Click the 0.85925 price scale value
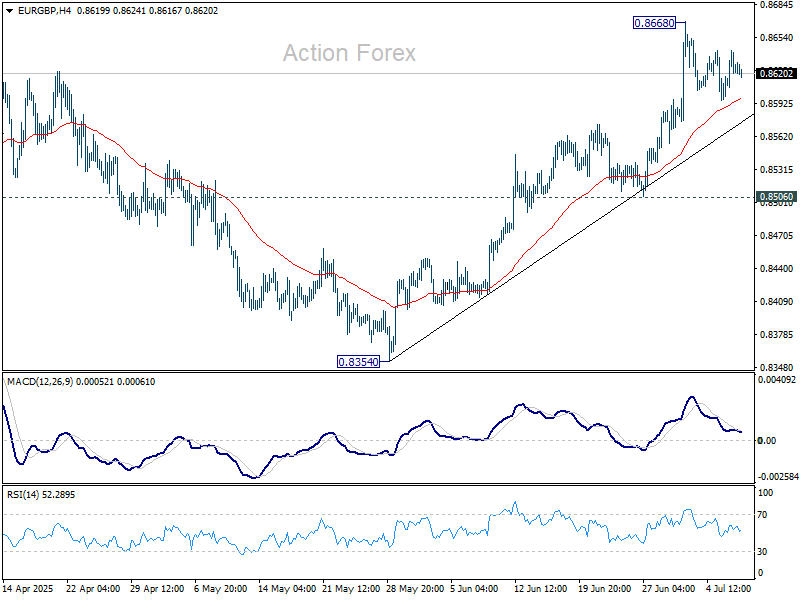Image resolution: width=800 pixels, height=600 pixels. [x=776, y=104]
